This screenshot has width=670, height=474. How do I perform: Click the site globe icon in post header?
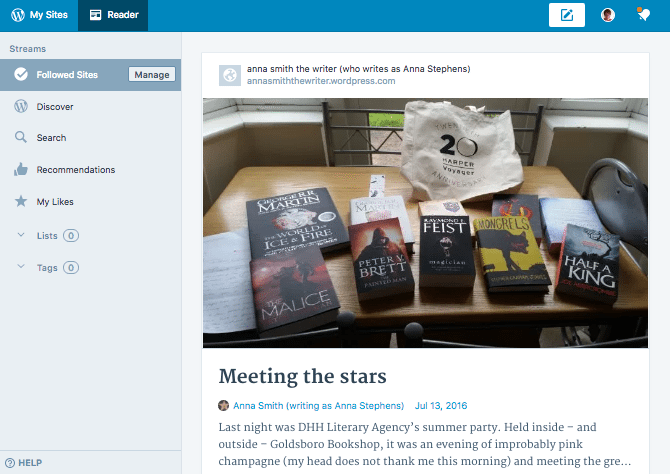click(x=230, y=75)
